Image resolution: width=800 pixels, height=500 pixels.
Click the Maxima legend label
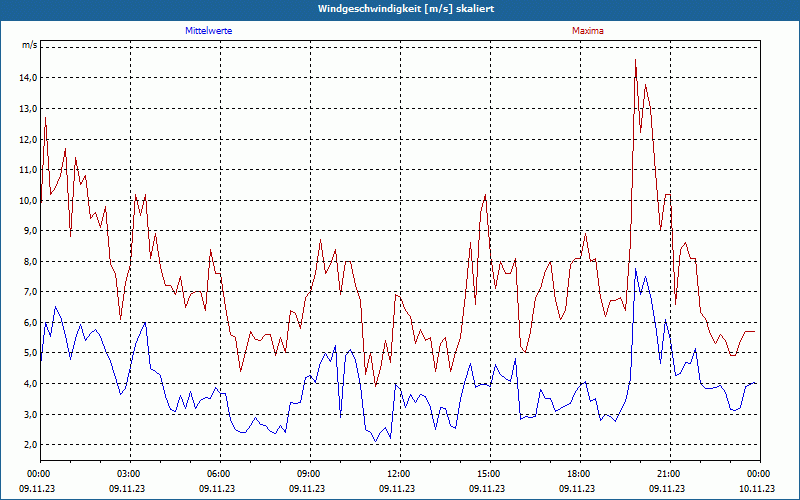point(588,31)
